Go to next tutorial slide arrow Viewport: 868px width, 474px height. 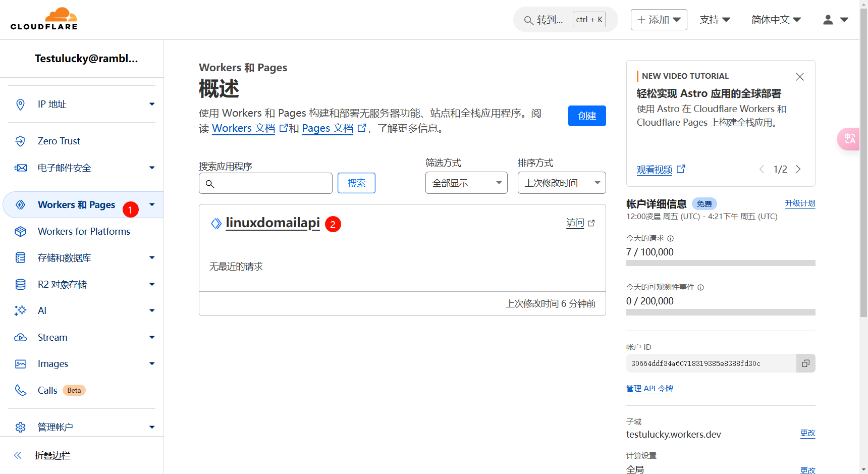click(x=798, y=169)
